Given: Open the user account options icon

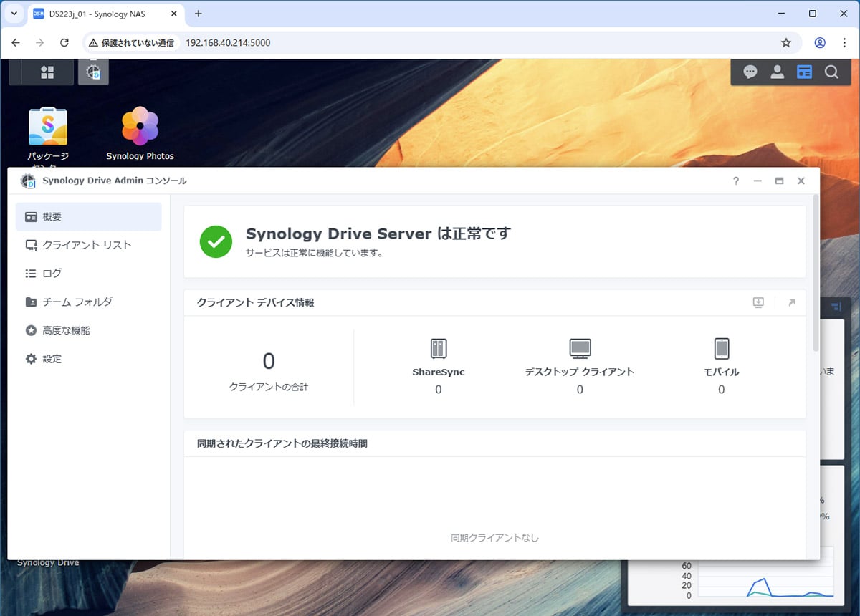Looking at the screenshot, I should coord(777,72).
